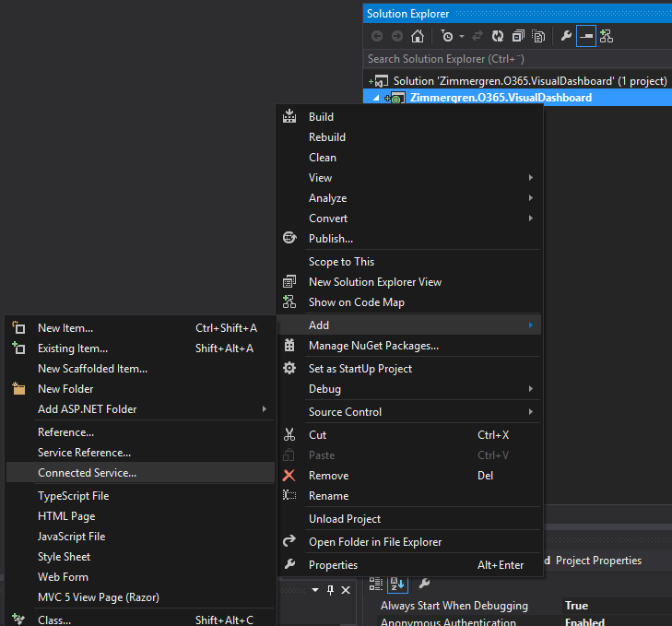Add an MVC 5 View Page (Razor)

pyautogui.click(x=140, y=597)
